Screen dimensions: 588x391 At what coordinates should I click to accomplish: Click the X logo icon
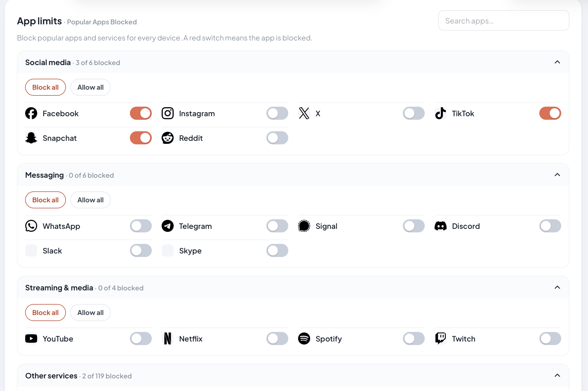tap(304, 113)
